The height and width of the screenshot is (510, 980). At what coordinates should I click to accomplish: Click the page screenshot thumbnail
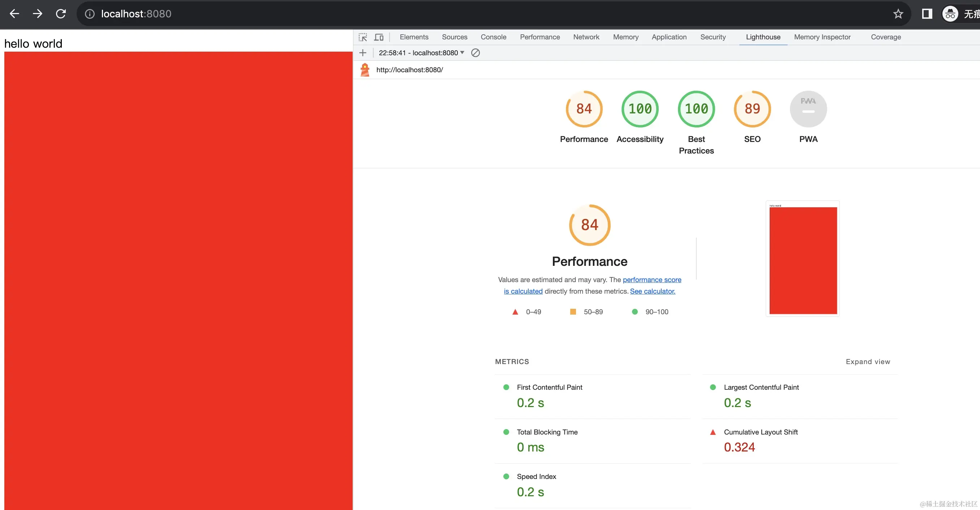pos(802,259)
